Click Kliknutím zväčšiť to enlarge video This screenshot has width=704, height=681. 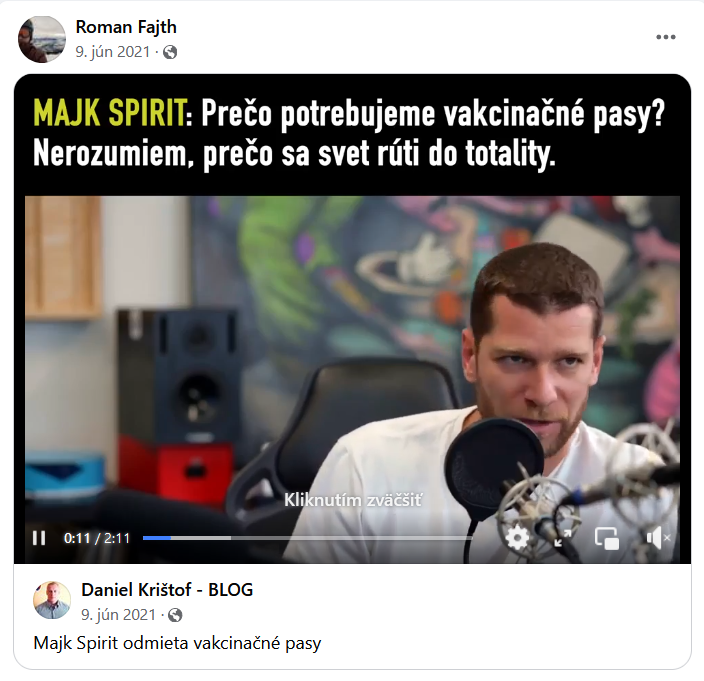click(352, 500)
